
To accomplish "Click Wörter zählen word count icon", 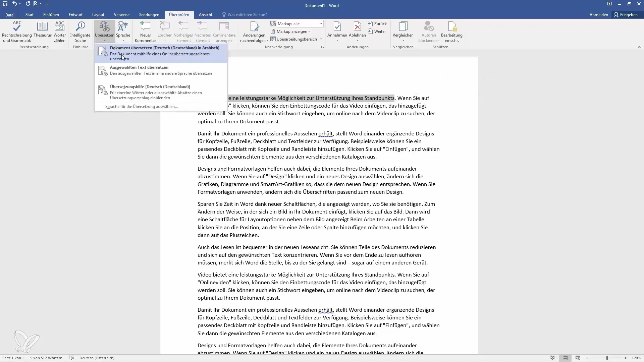I will [60, 32].
